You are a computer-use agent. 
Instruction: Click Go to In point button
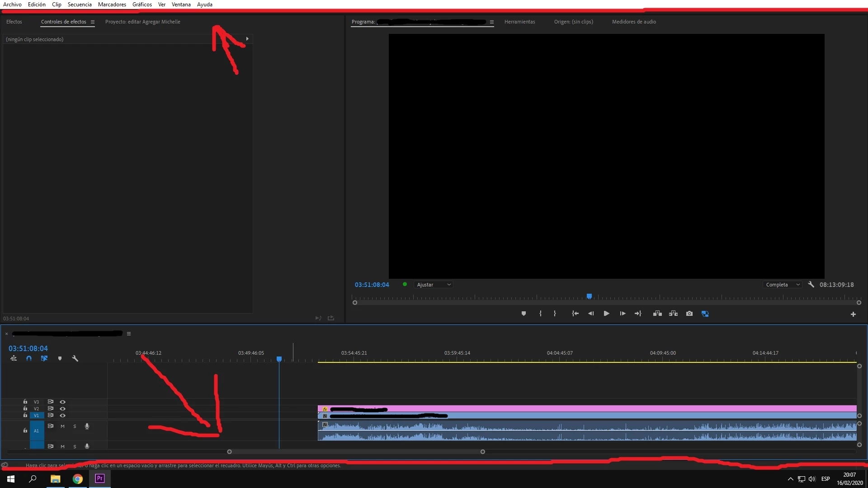click(x=575, y=314)
